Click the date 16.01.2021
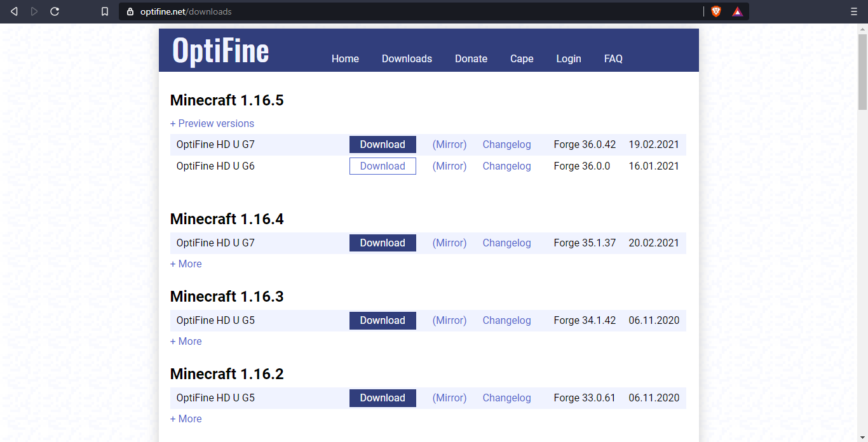 654,166
